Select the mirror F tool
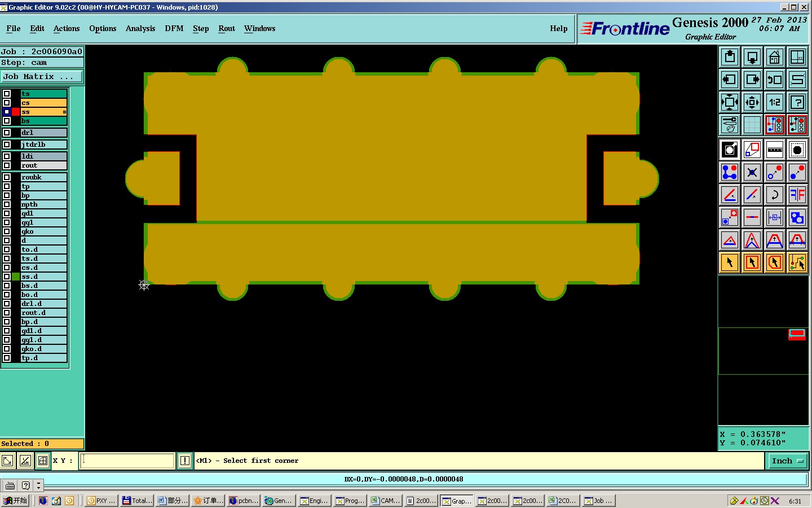This screenshot has width=812, height=508. tap(797, 195)
